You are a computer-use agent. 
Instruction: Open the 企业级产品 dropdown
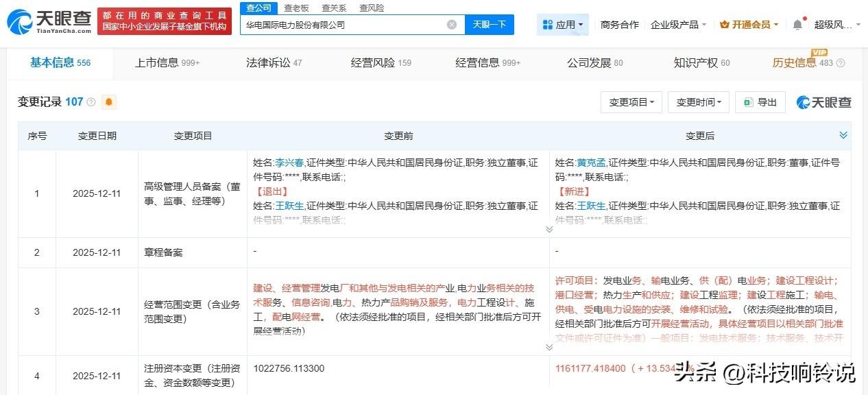point(678,25)
